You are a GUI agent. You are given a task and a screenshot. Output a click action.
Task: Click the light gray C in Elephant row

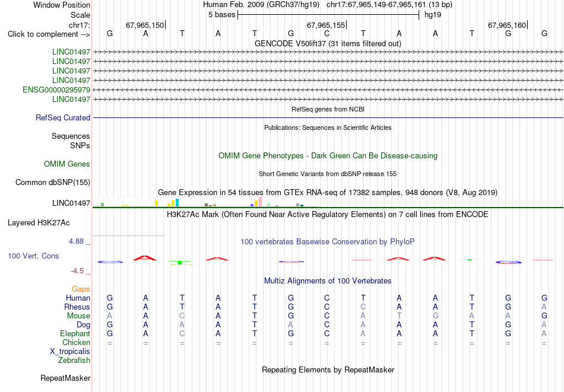tap(182, 334)
